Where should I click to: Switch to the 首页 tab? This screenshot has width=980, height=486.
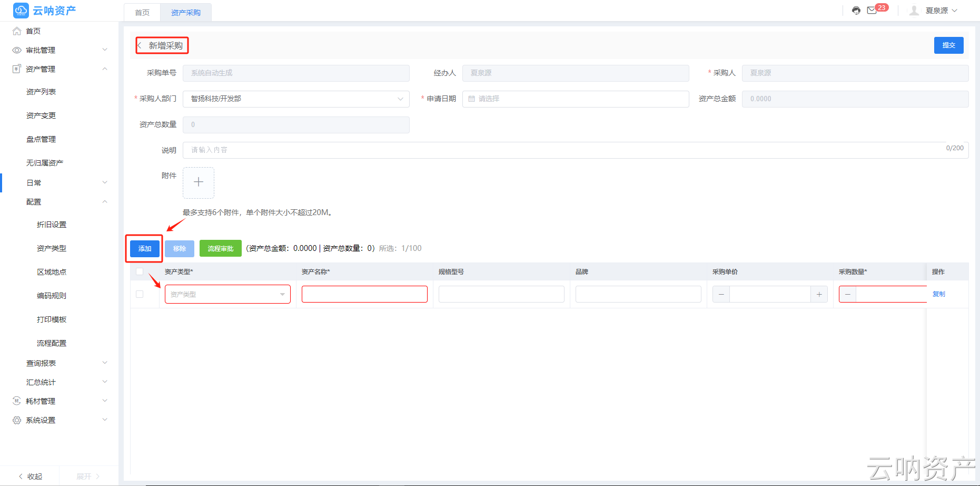point(142,13)
